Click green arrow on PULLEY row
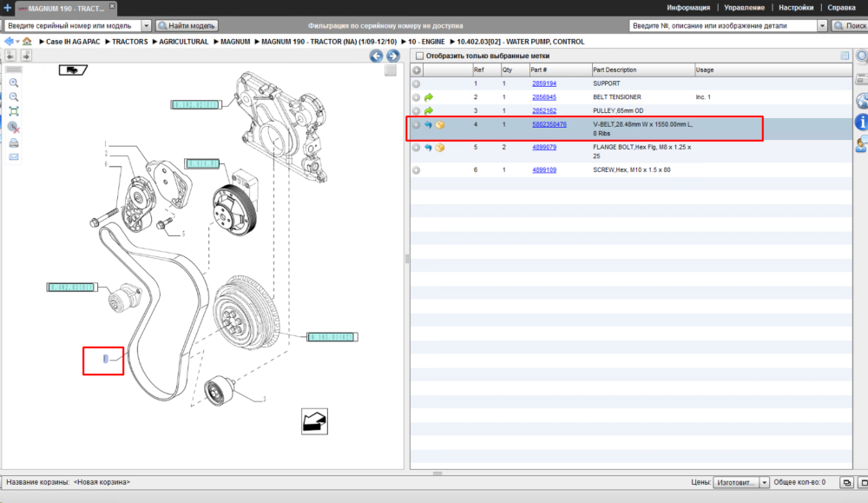Image resolution: width=868 pixels, height=503 pixels. click(429, 111)
